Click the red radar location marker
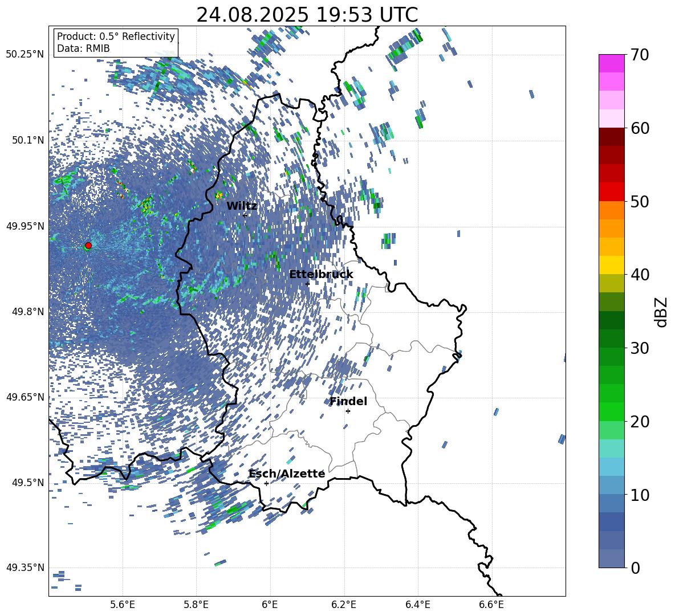This screenshot has width=675, height=616. [88, 246]
